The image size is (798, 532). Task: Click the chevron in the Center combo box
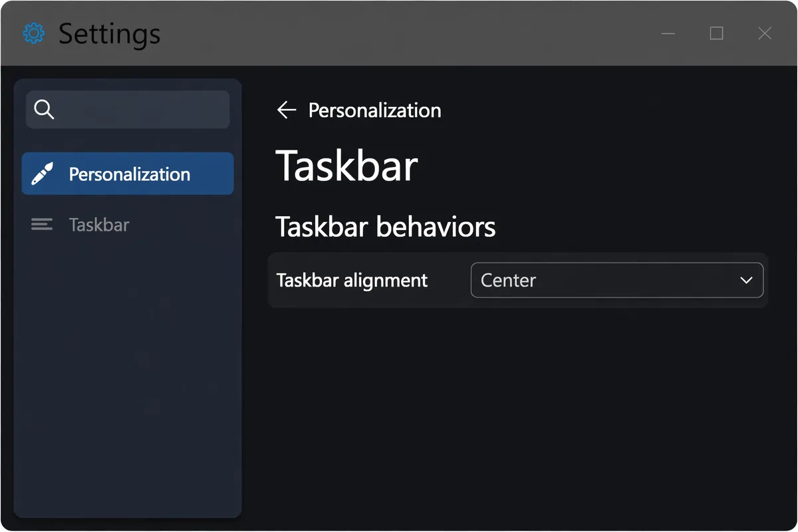pyautogui.click(x=746, y=281)
